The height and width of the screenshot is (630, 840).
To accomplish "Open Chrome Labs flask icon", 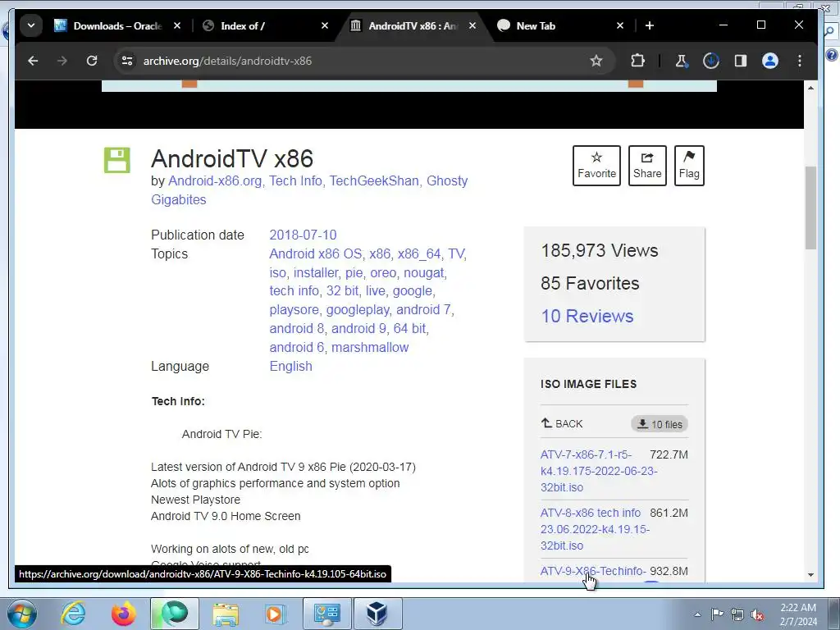I will [x=681, y=61].
